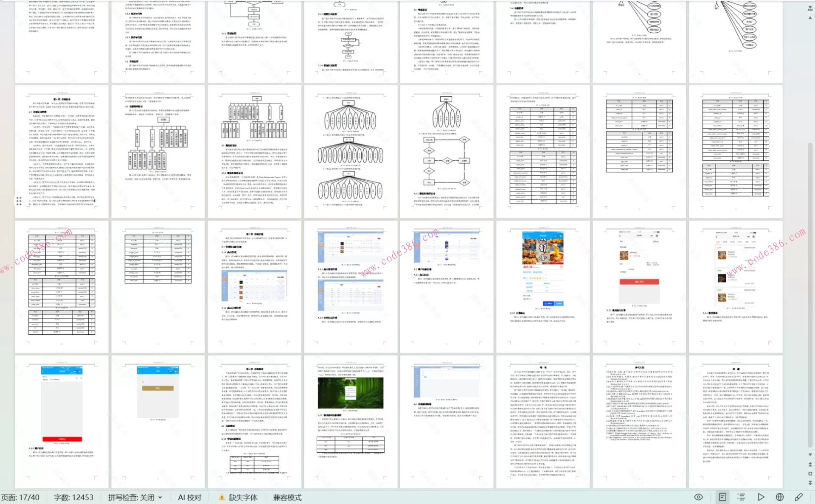The height and width of the screenshot is (504, 815).
Task: Click scrollbar up arrow
Action: (x=810, y=18)
